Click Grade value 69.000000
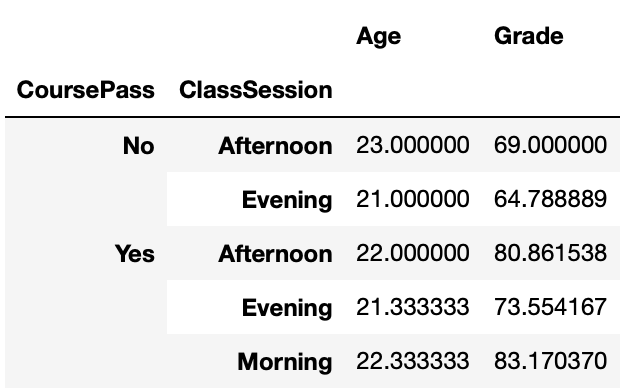The width and height of the screenshot is (622, 390). tap(550, 145)
